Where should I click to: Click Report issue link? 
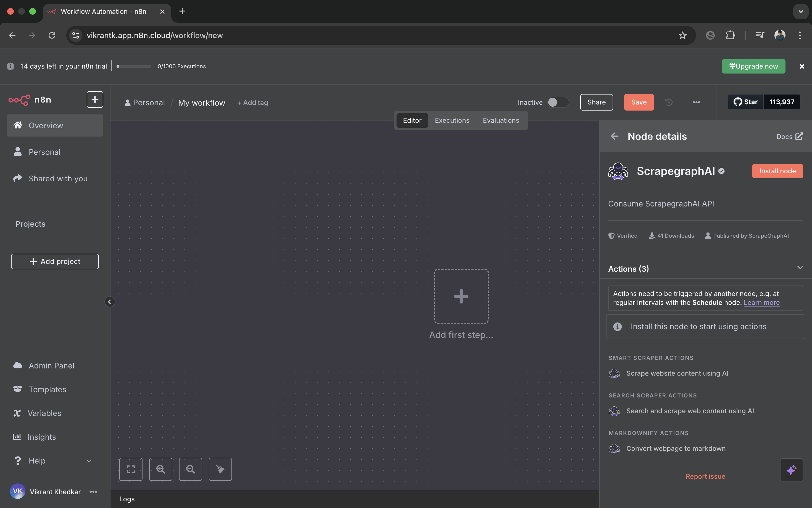coord(705,476)
